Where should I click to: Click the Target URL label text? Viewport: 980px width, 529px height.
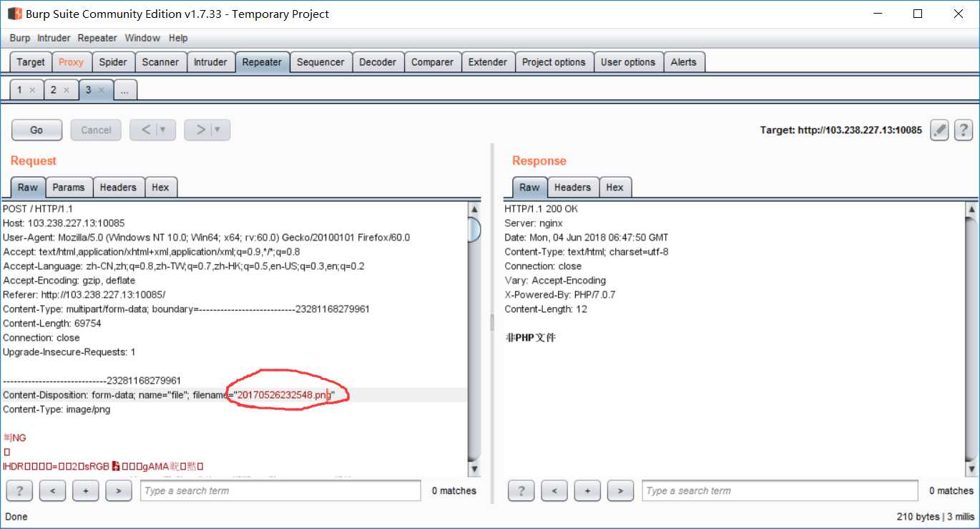[x=841, y=130]
